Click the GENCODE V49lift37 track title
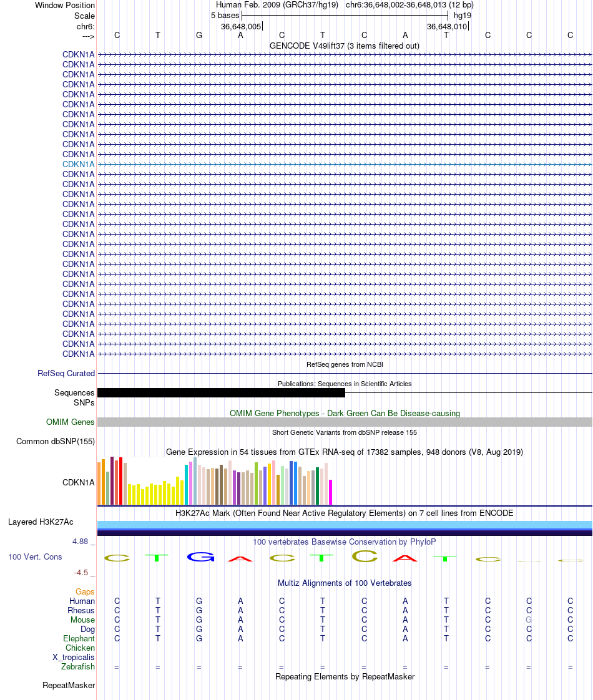This screenshot has width=593, height=700. 345,46
